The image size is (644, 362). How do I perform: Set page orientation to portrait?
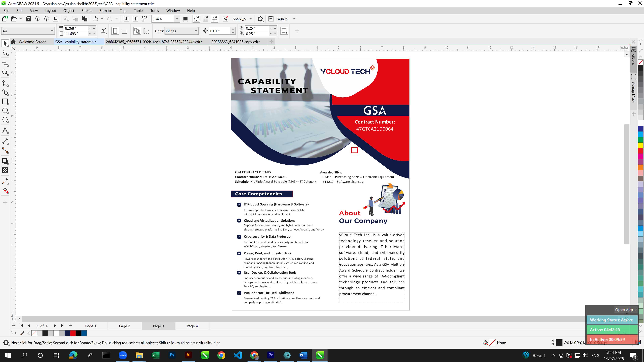pos(115,31)
